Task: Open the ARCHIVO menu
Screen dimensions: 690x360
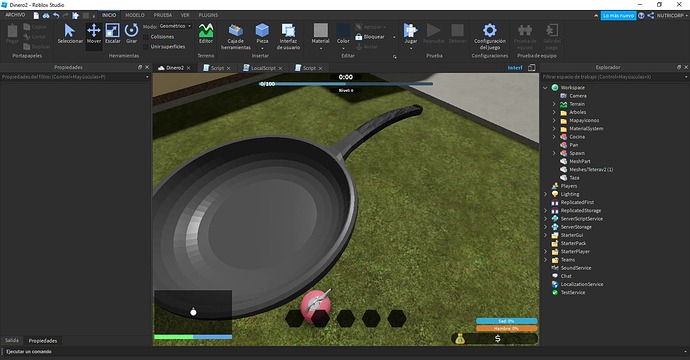Action: click(15, 15)
